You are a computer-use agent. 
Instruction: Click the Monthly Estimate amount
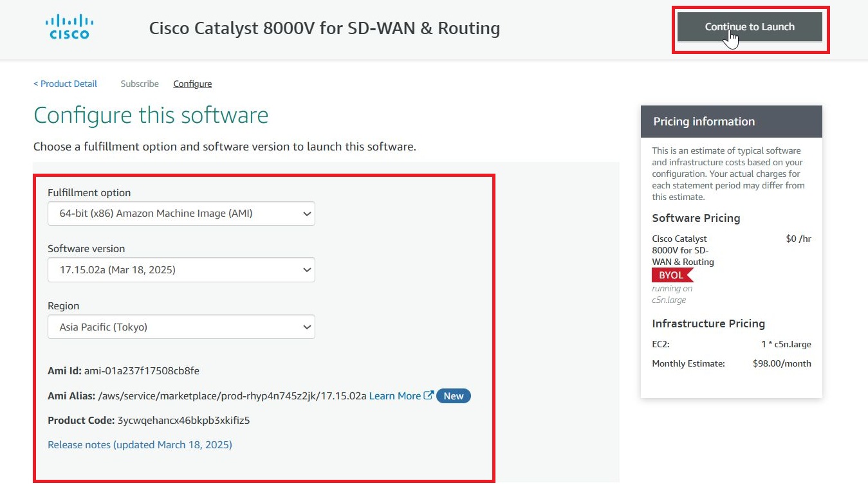click(782, 363)
